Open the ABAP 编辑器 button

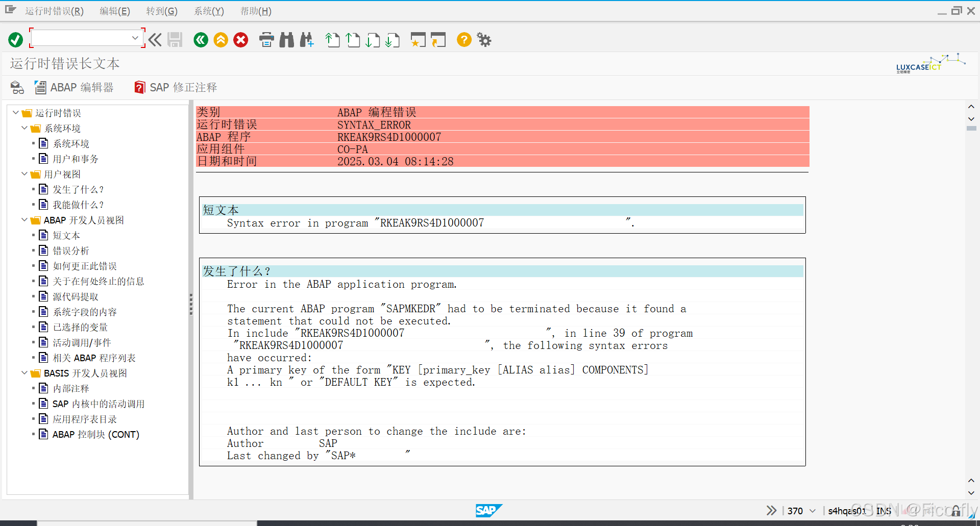[75, 88]
